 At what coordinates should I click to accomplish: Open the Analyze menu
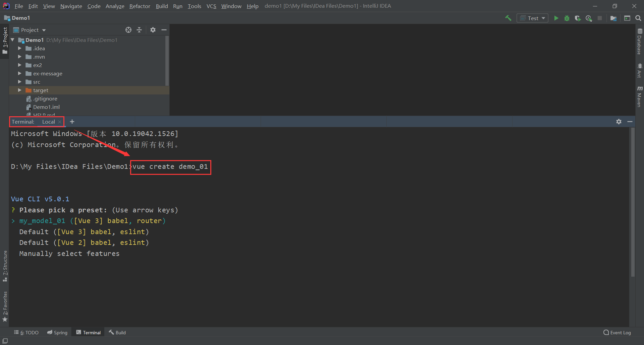pos(115,6)
